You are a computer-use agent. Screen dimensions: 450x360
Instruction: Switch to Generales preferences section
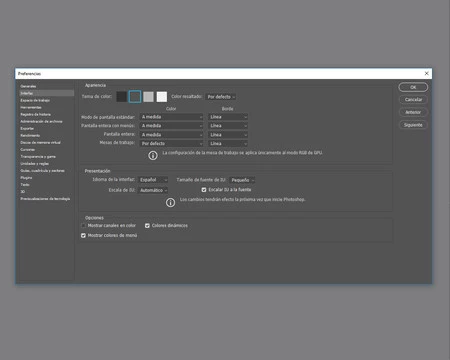coord(28,86)
